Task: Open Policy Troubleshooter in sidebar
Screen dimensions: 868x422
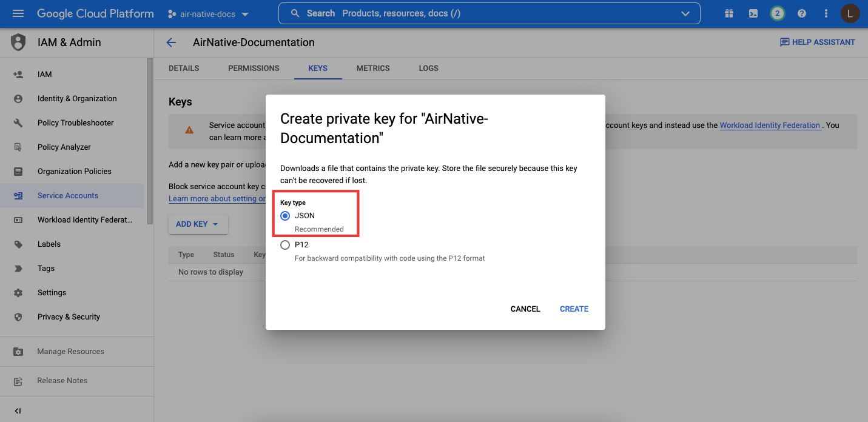Action: coord(76,123)
